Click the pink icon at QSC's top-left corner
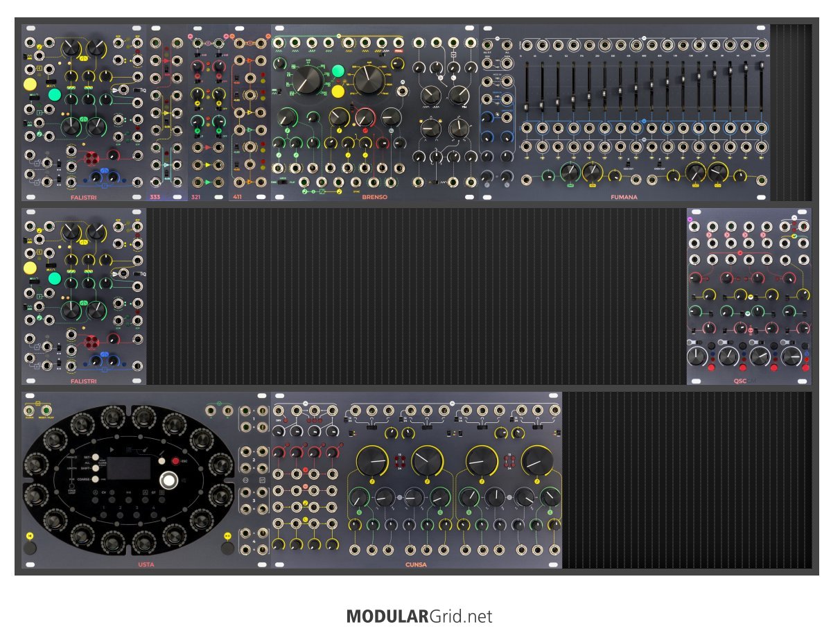The image size is (840, 631). click(x=690, y=219)
